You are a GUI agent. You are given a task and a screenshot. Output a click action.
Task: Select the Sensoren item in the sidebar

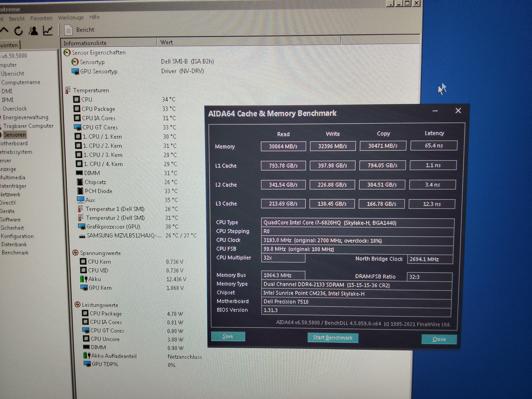pyautogui.click(x=15, y=135)
